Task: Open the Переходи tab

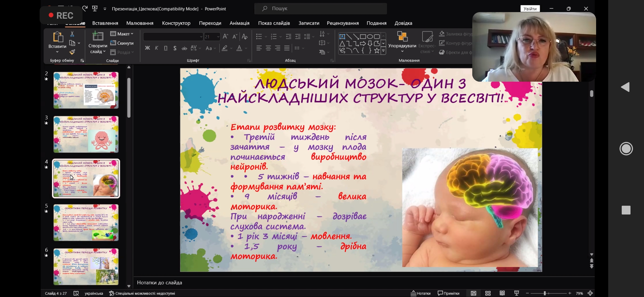Action: (210, 23)
